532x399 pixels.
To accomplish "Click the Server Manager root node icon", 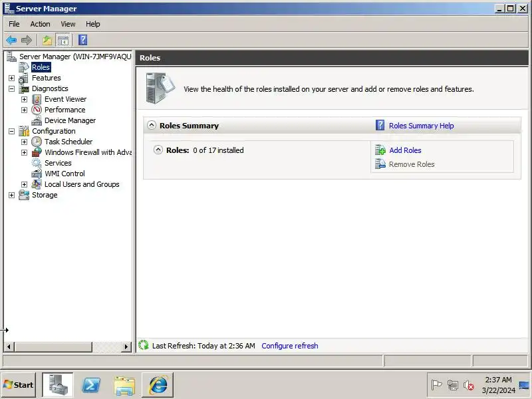I will [x=11, y=57].
